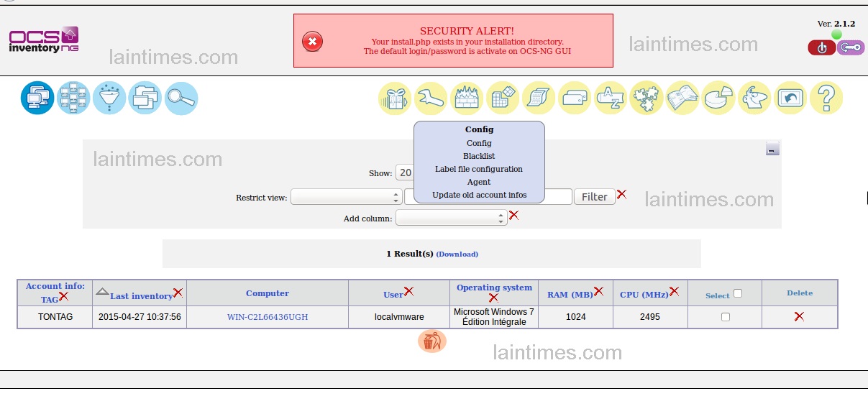Screen dimensions: 868x409
Task: Open the TAG repartition grid icon
Action: pos(73,98)
